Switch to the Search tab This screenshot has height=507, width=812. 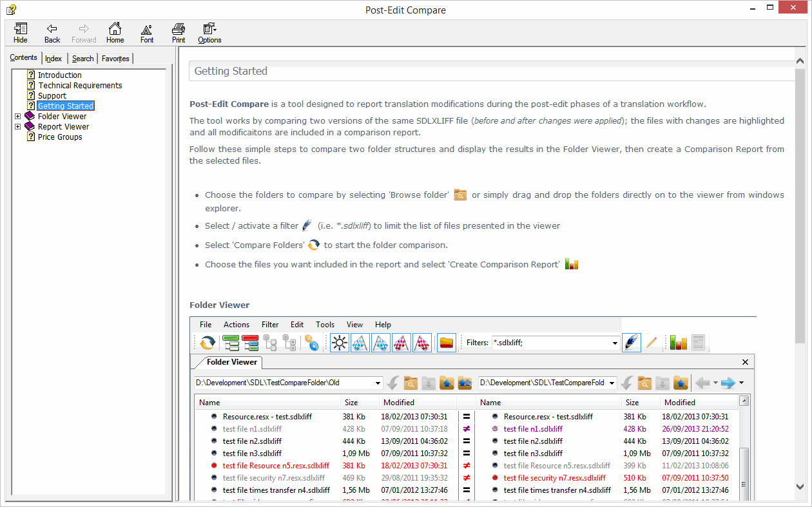82,59
